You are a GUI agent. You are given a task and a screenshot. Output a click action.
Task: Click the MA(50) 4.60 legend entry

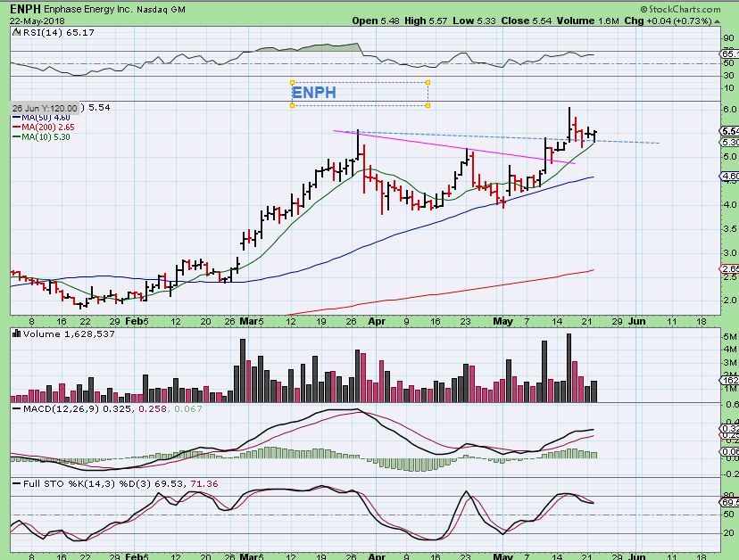(41, 118)
